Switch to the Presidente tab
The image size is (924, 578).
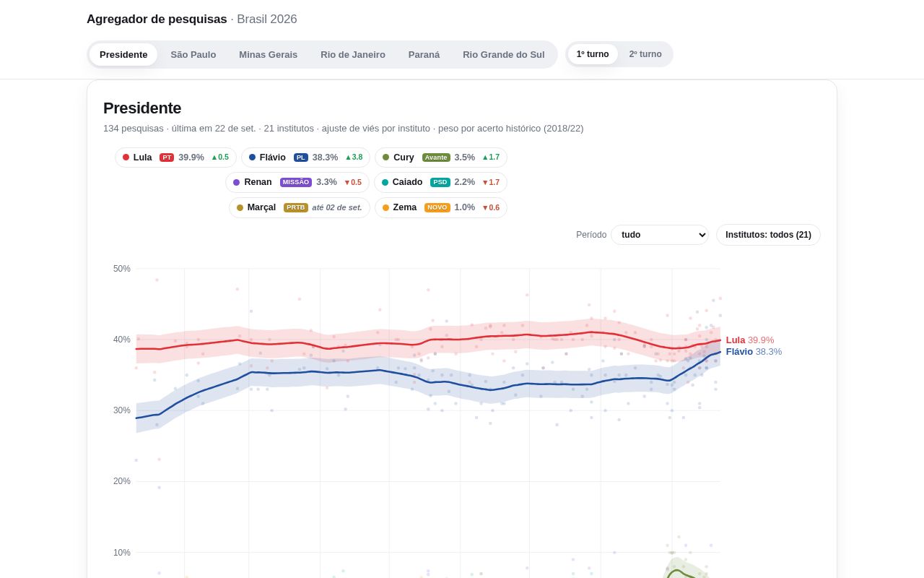(123, 54)
